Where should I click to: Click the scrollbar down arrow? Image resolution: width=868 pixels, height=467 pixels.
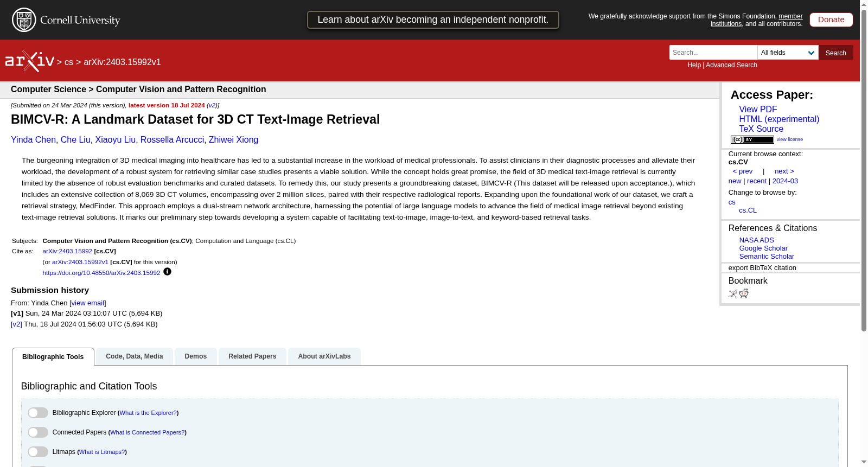pyautogui.click(x=864, y=462)
